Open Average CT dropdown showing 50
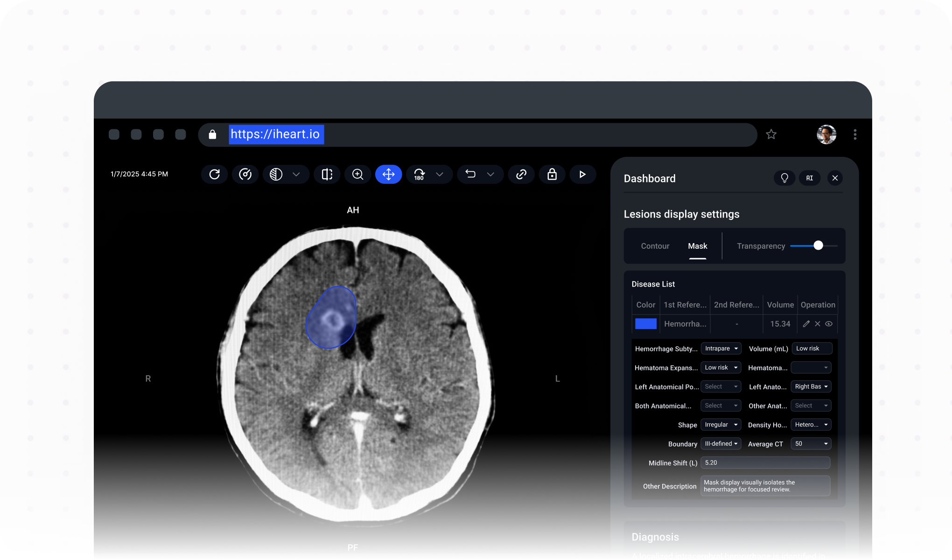 pos(811,444)
